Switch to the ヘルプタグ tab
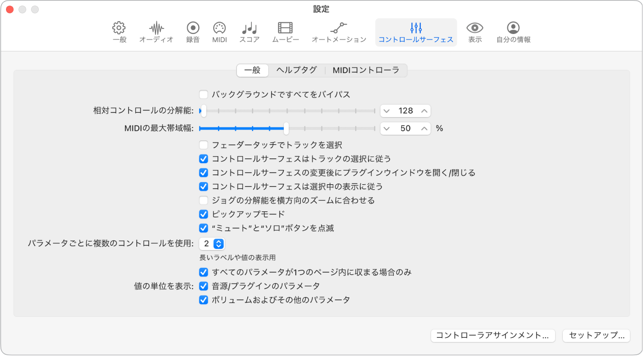 296,70
